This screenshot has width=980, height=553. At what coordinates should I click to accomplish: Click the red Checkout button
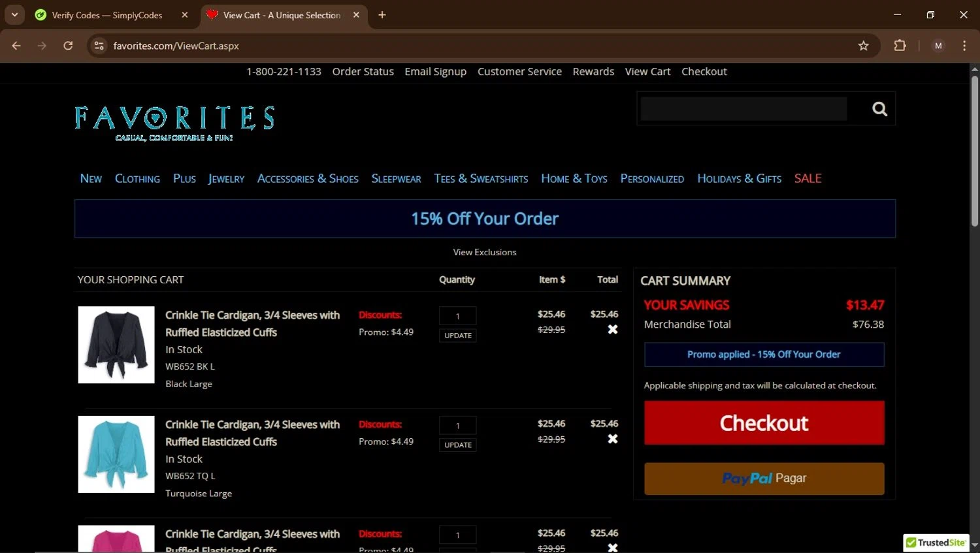pyautogui.click(x=764, y=423)
